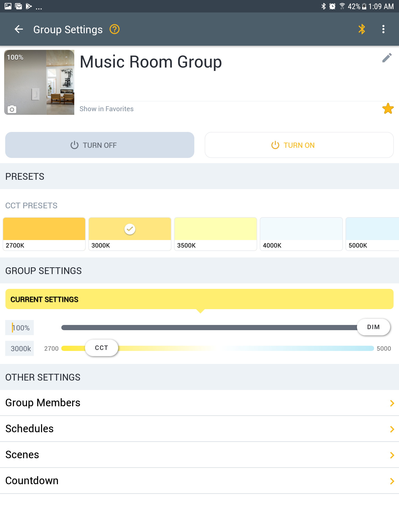Click the CCT slider handle
Viewport: 399px width, 532px height.
point(102,348)
